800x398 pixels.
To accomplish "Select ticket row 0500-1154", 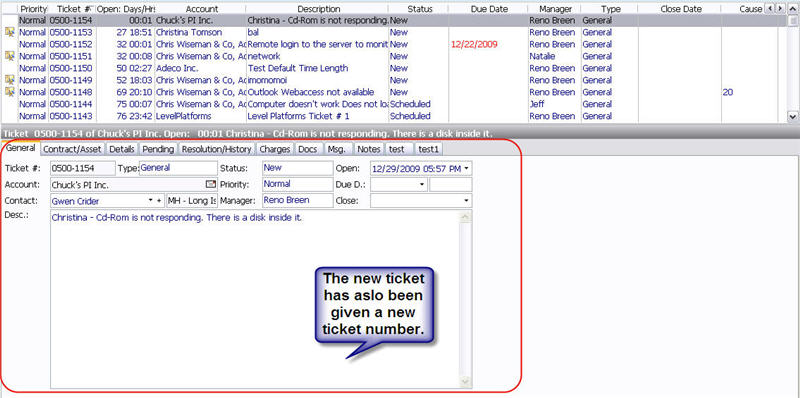I will (394, 20).
